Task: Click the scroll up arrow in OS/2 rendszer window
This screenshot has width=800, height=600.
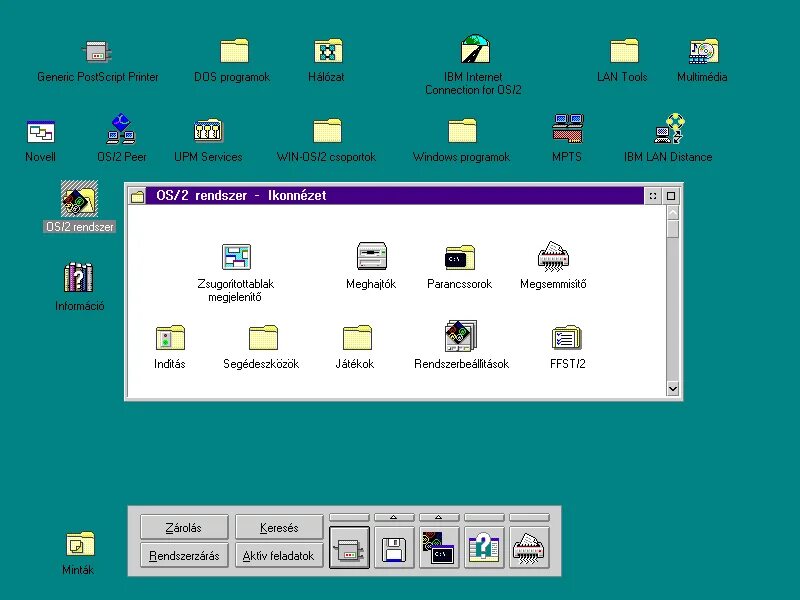Action: click(x=672, y=212)
